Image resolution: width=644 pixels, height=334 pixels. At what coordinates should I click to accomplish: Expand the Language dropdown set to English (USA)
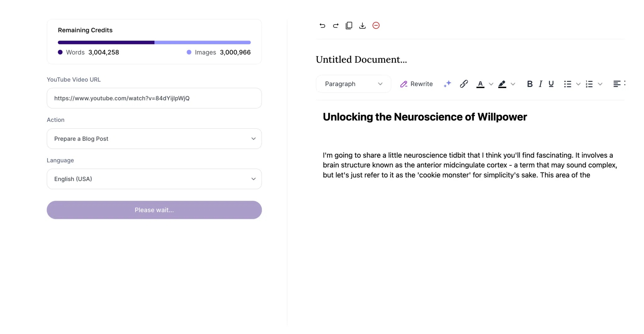(x=154, y=179)
